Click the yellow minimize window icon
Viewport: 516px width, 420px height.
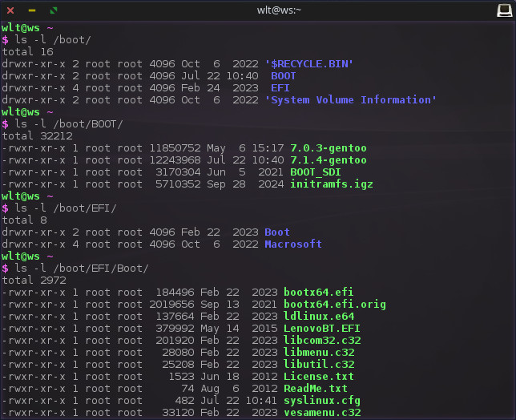tap(32, 10)
